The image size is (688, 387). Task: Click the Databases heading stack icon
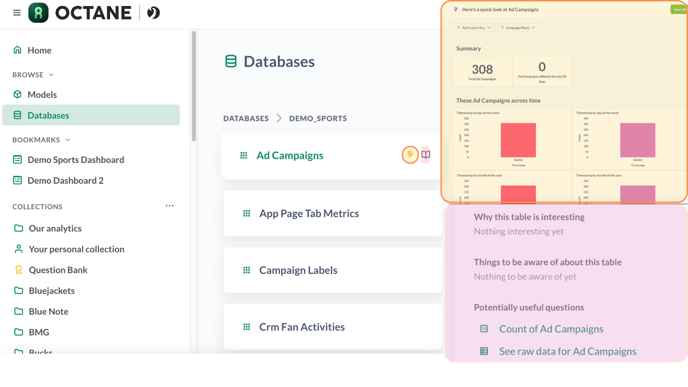pyautogui.click(x=231, y=61)
